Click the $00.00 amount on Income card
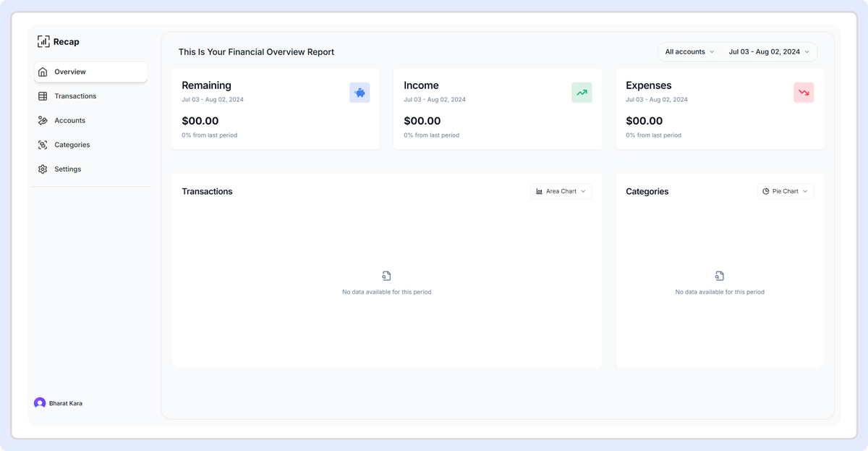The image size is (868, 451). coord(422,121)
